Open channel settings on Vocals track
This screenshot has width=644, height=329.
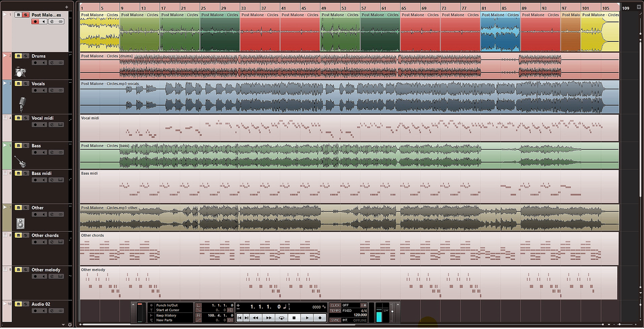click(x=52, y=90)
